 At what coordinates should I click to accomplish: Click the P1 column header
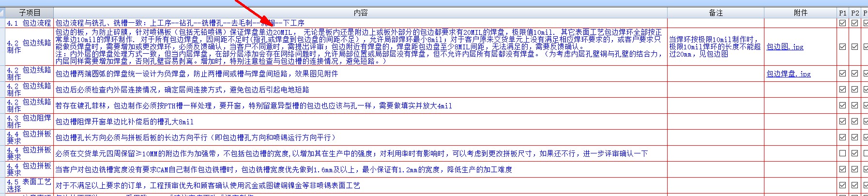pos(843,13)
